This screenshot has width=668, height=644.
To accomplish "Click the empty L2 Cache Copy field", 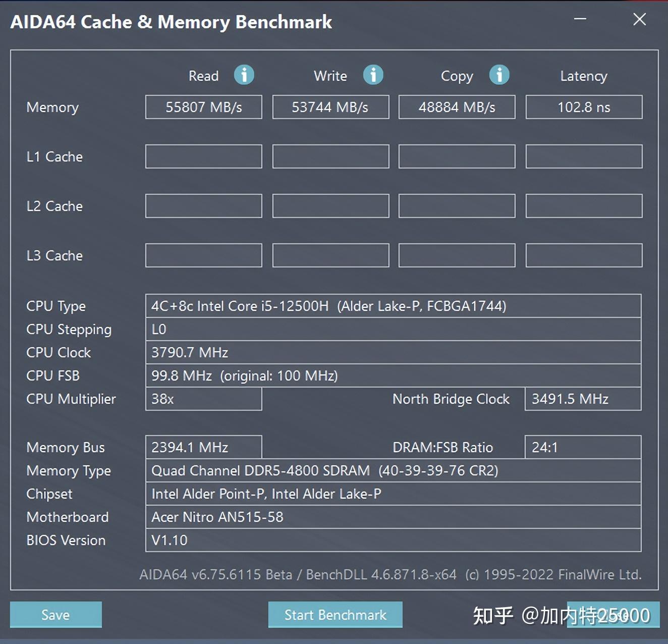I will [x=457, y=206].
